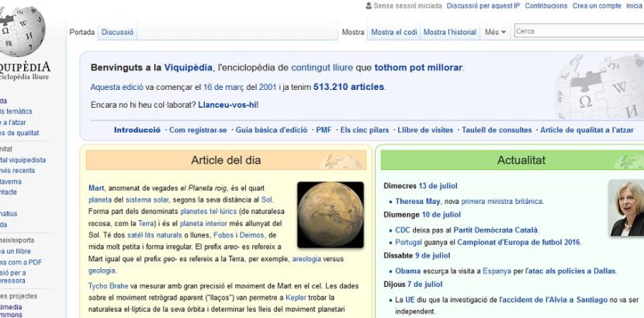Image resolution: width=644 pixels, height=318 pixels.
Task: Open atac als policies a Dallas link
Action: (572, 271)
